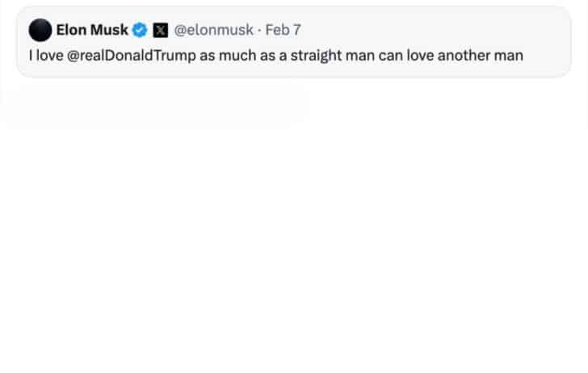
Task: Click the word "straight" in the tweet
Action: (x=316, y=56)
